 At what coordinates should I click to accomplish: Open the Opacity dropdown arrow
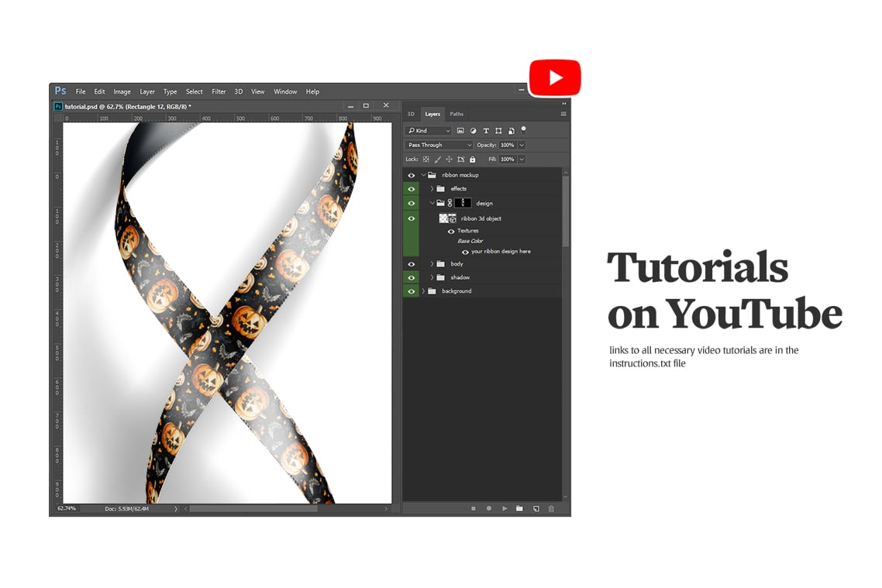point(522,145)
